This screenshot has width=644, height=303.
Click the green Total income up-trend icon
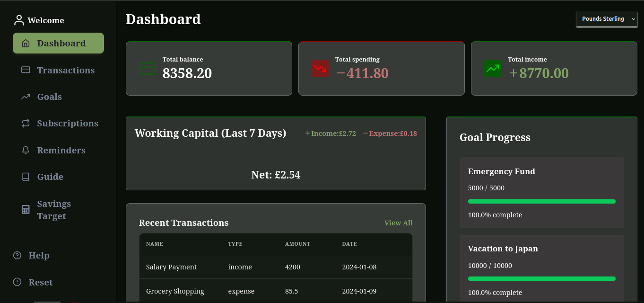(x=493, y=69)
